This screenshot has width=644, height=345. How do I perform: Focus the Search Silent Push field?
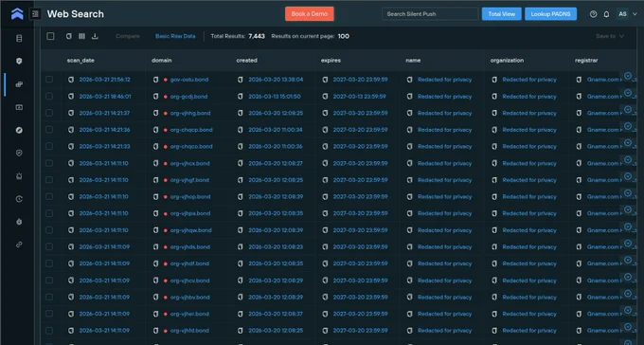click(x=430, y=14)
